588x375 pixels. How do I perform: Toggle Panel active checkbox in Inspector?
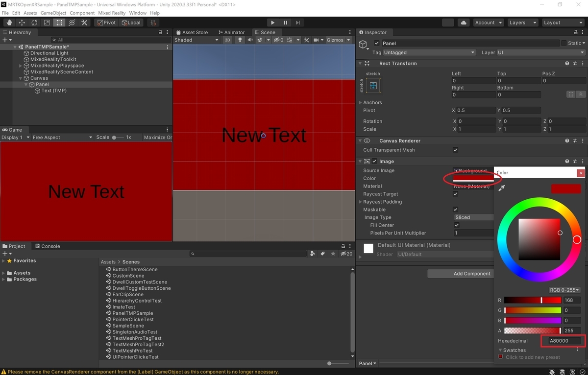coord(376,44)
